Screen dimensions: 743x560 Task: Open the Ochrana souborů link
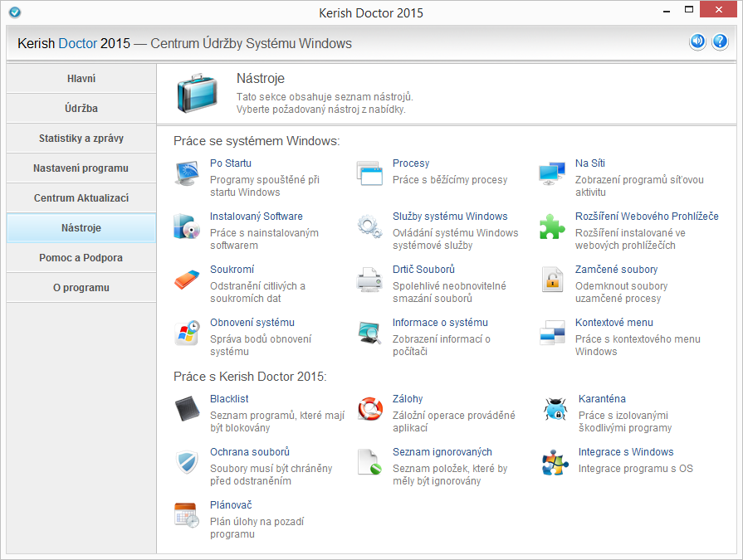[x=250, y=451]
